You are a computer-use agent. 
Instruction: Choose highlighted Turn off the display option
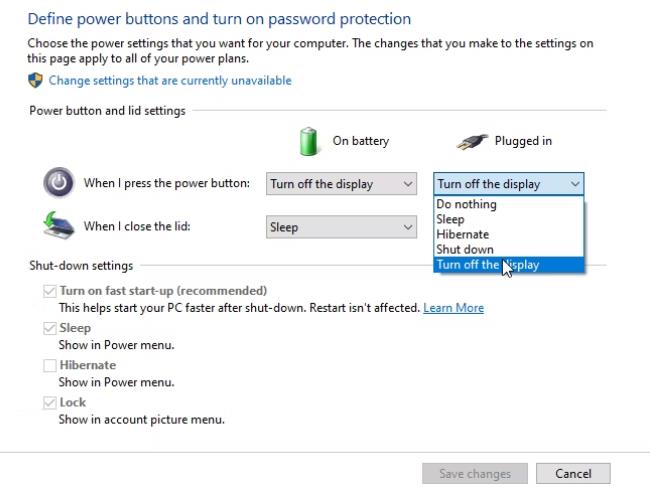point(509,265)
